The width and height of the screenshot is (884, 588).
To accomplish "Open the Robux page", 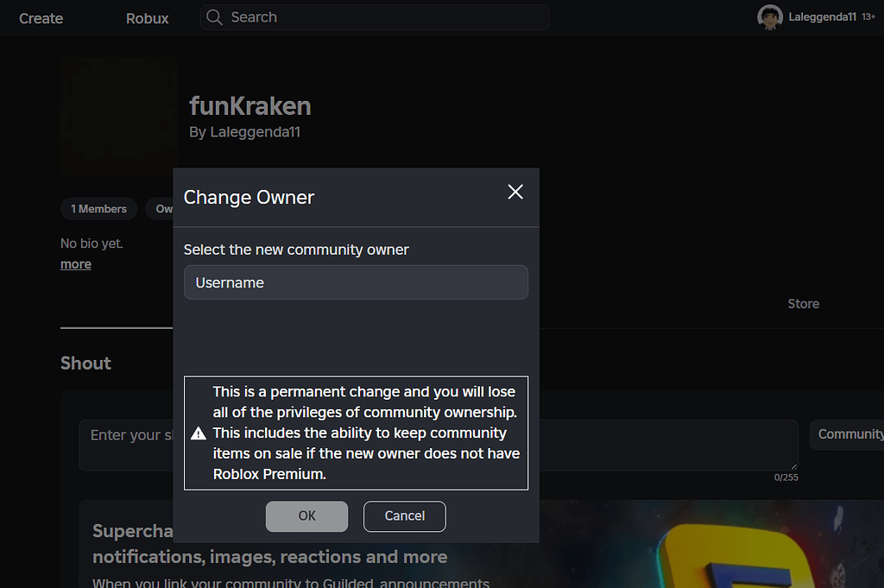I will (x=147, y=17).
